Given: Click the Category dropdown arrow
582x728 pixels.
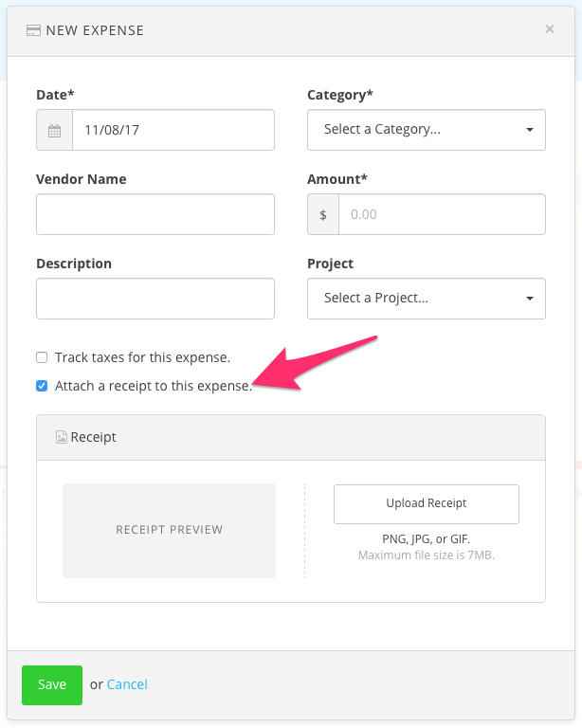Looking at the screenshot, I should click(x=530, y=130).
